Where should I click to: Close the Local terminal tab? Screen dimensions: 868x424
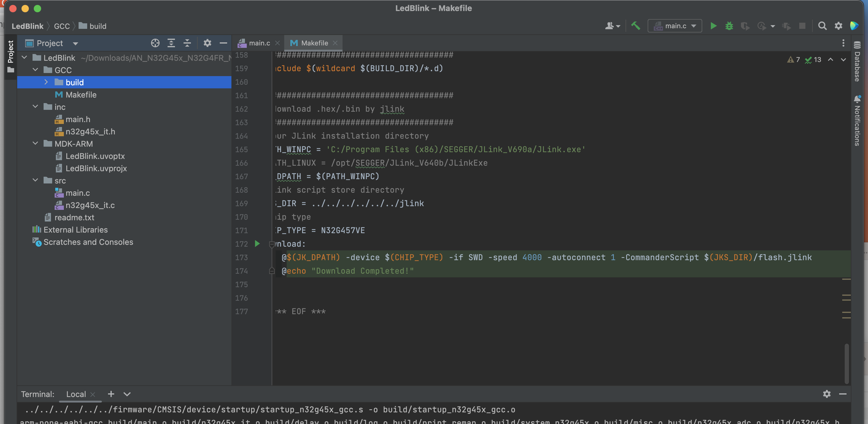coord(93,394)
